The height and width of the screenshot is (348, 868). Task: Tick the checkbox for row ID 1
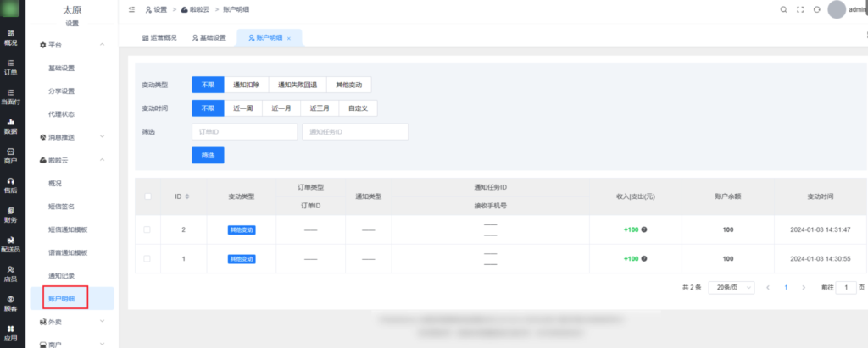[147, 258]
